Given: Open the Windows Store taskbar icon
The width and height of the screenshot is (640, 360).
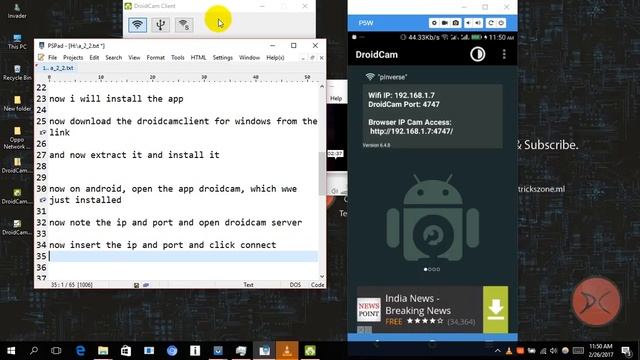Looking at the screenshot, I should pos(126,351).
